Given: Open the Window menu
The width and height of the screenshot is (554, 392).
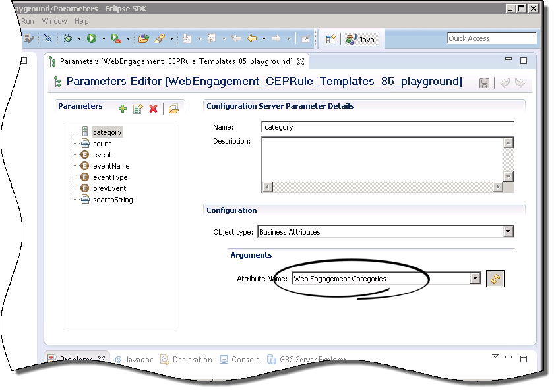Looking at the screenshot, I should [x=54, y=21].
